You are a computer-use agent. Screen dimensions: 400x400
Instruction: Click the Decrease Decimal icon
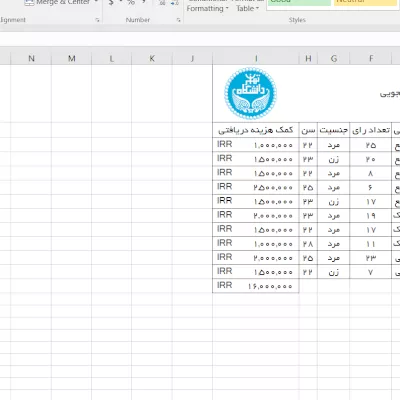click(x=175, y=3)
